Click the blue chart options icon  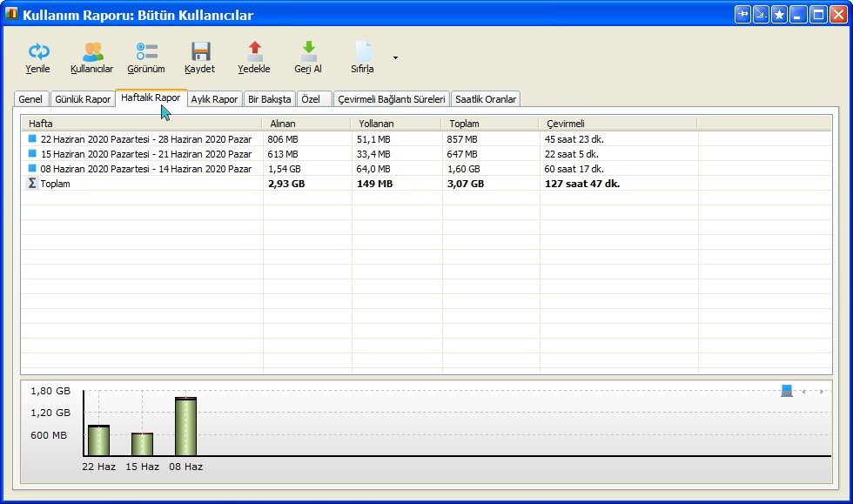(x=787, y=391)
